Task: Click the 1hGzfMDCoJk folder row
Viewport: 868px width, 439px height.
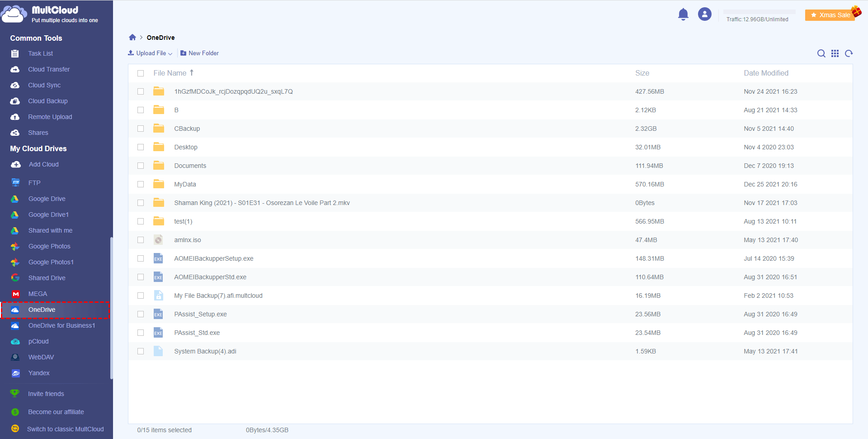Action: pyautogui.click(x=491, y=91)
